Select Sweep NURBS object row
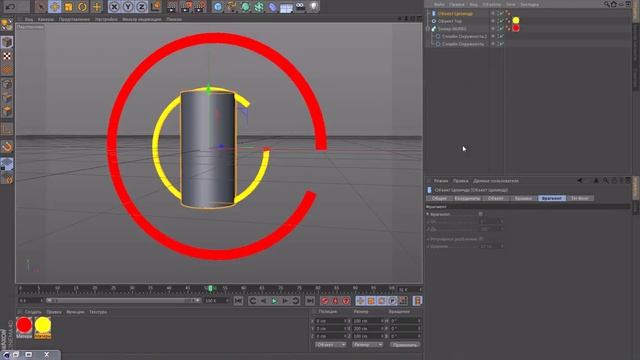The image size is (640, 360). 452,29
